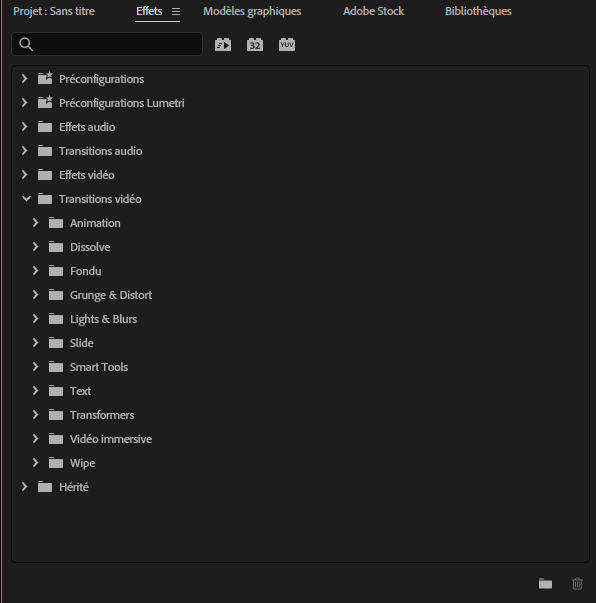The height and width of the screenshot is (603, 596).
Task: Select the Préconfigurations starred folder icon
Action: pyautogui.click(x=45, y=78)
